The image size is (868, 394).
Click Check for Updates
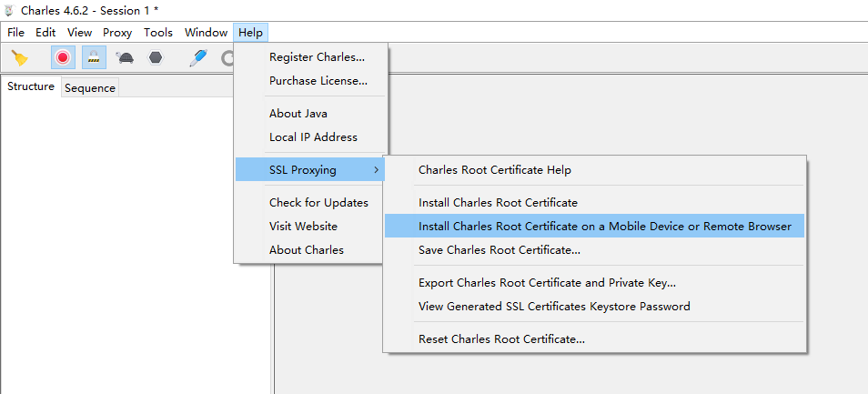(x=318, y=203)
